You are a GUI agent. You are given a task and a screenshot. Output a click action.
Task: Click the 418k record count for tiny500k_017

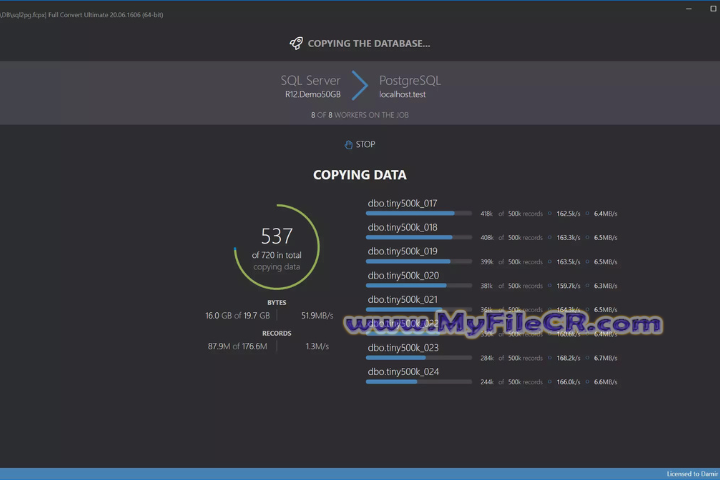tap(487, 214)
